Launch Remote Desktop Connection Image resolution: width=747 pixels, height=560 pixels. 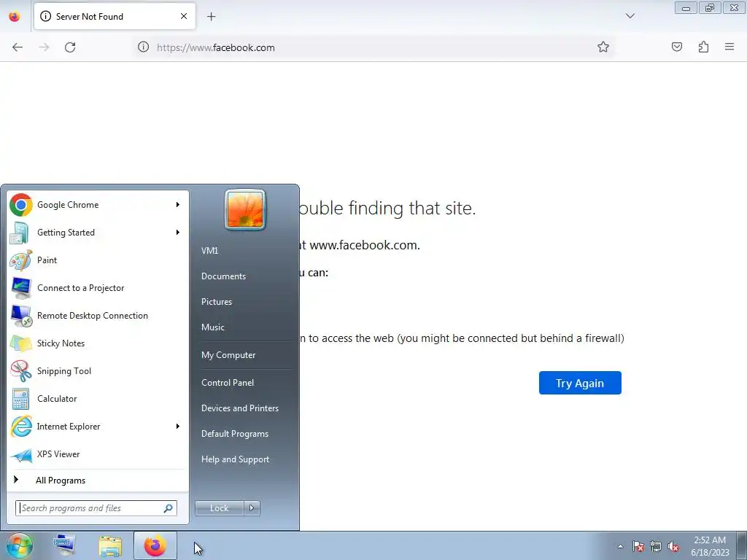point(98,316)
